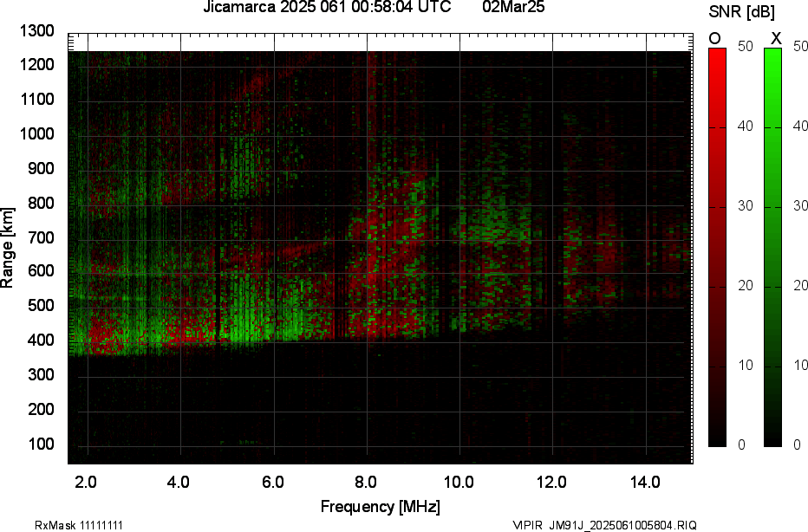The height and width of the screenshot is (532, 808).
Task: Click the "X" label above the green bar
Action: tap(776, 38)
